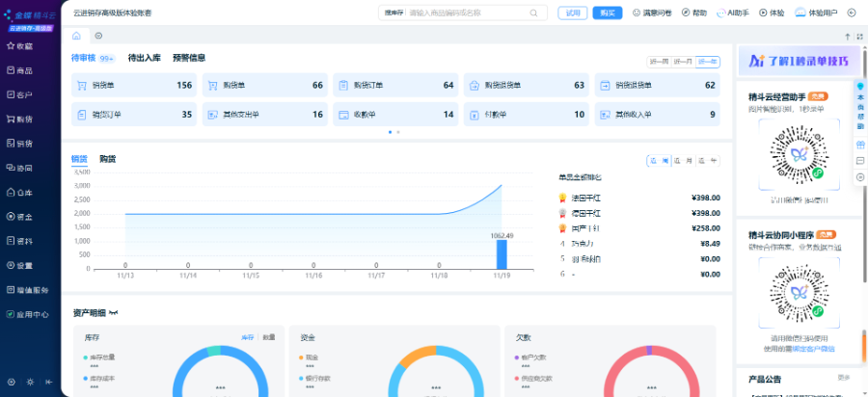Open the 其他收入单 card showing 9
Screen dimensions: 868x397
coord(658,115)
